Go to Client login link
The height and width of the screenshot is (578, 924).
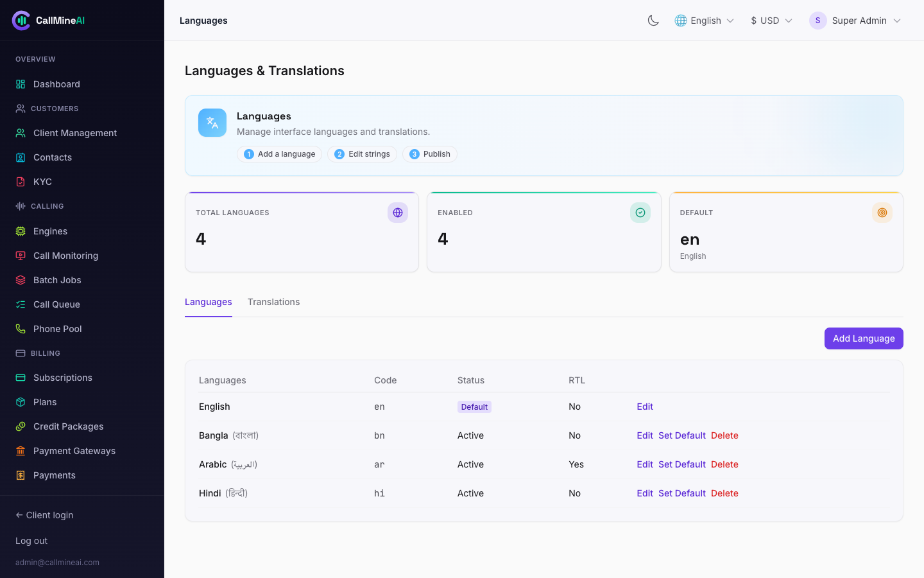pyautogui.click(x=44, y=515)
